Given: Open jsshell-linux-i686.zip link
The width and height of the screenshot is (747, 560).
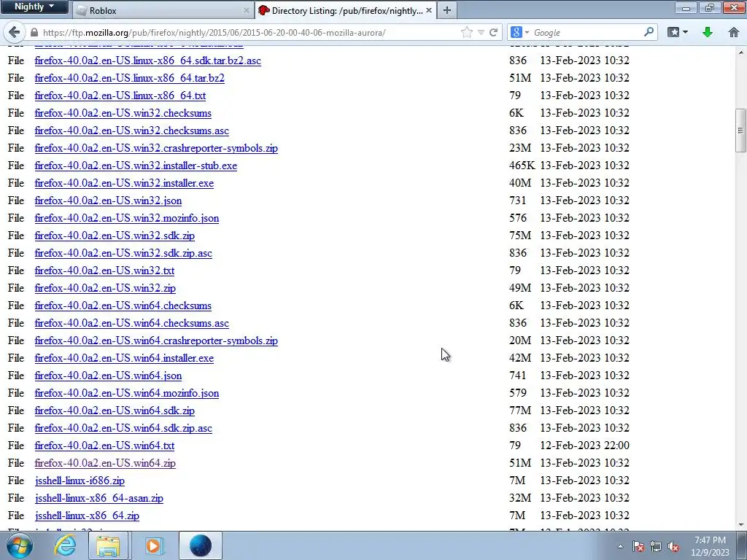Looking at the screenshot, I should (80, 481).
